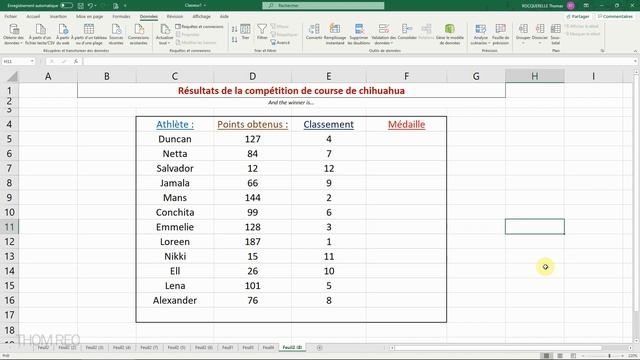640x360 pixels.
Task: Click the Consolider icon
Action: (407, 31)
